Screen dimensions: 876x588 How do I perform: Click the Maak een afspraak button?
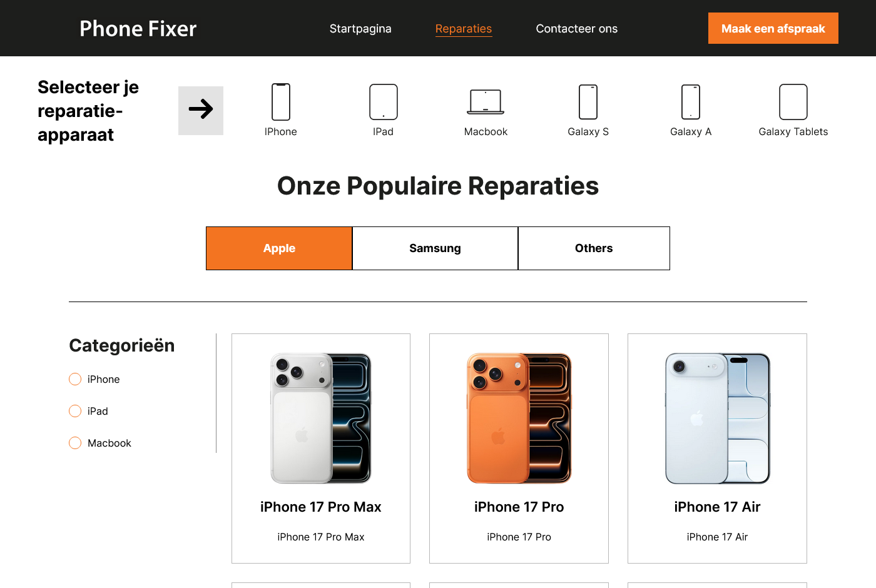point(773,28)
